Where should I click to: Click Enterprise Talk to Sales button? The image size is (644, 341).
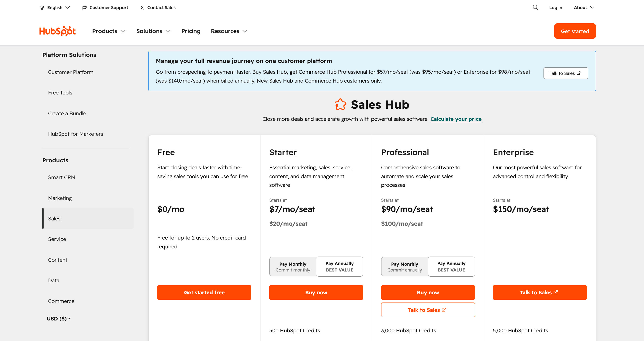coord(540,292)
